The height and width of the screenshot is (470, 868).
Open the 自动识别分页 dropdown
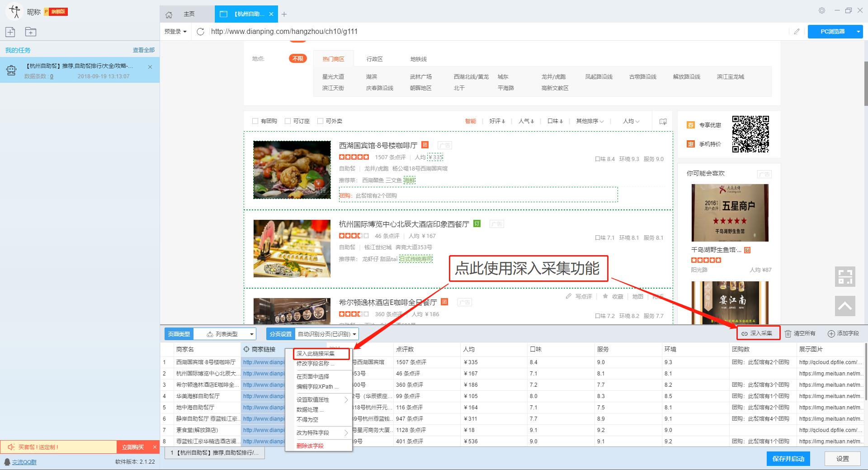(x=327, y=334)
